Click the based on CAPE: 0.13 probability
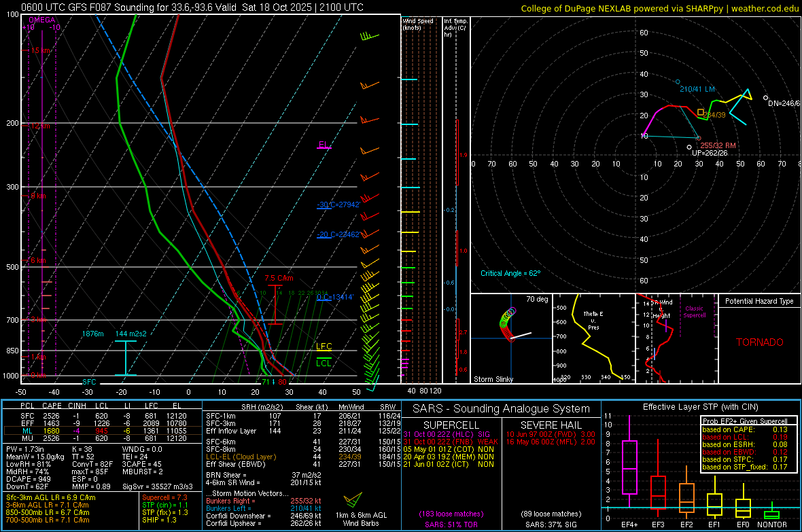Image resolution: width=802 pixels, height=532 pixels. pos(745,429)
